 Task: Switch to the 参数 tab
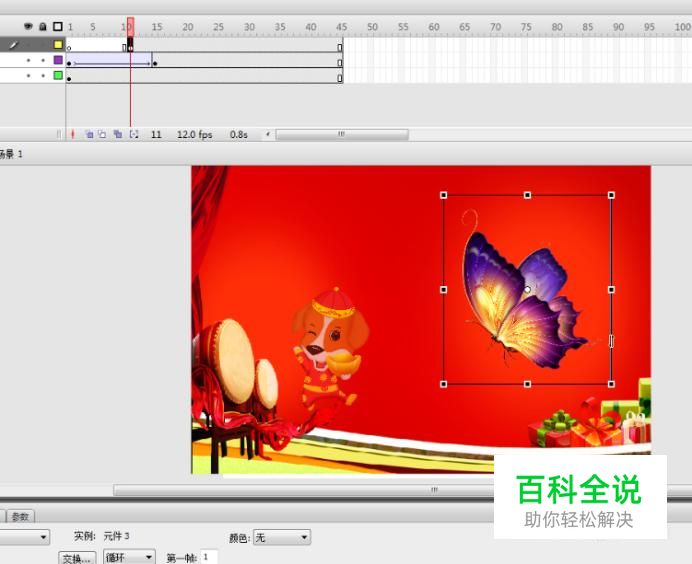(20, 516)
